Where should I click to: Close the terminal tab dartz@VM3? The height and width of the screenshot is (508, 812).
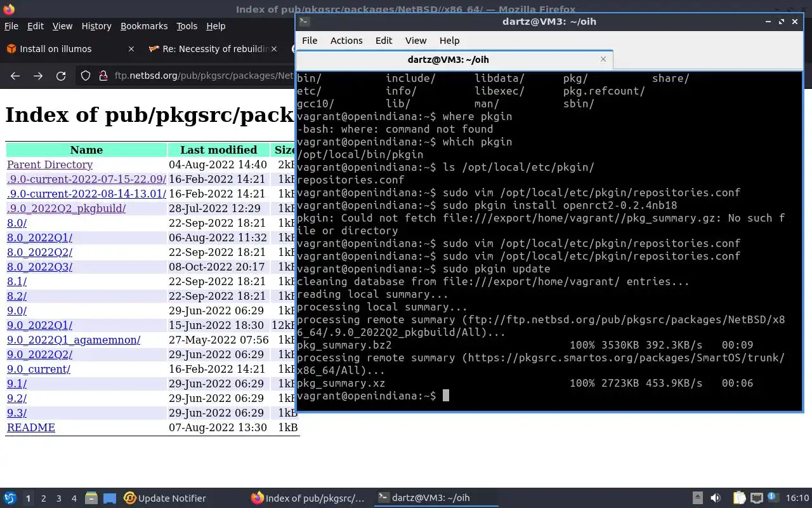click(603, 59)
